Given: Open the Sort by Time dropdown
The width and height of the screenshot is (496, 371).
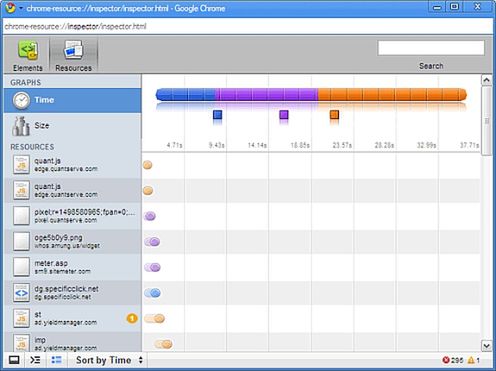Looking at the screenshot, I should (x=108, y=360).
